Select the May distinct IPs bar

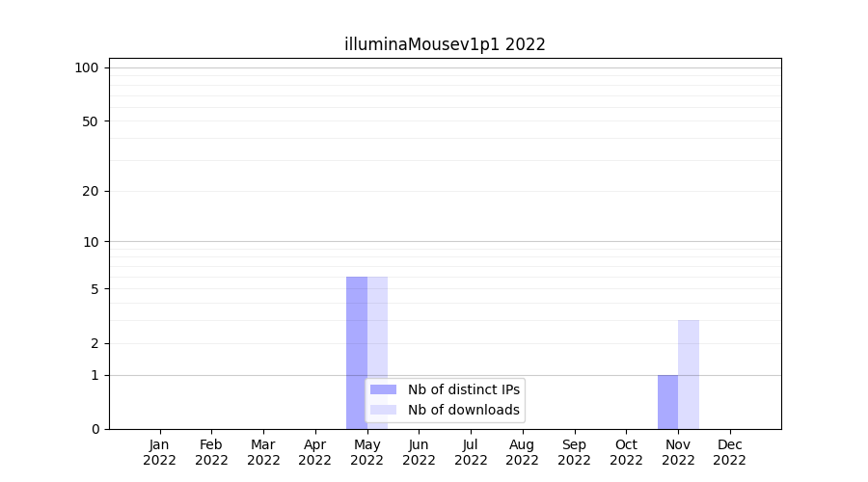[357, 328]
